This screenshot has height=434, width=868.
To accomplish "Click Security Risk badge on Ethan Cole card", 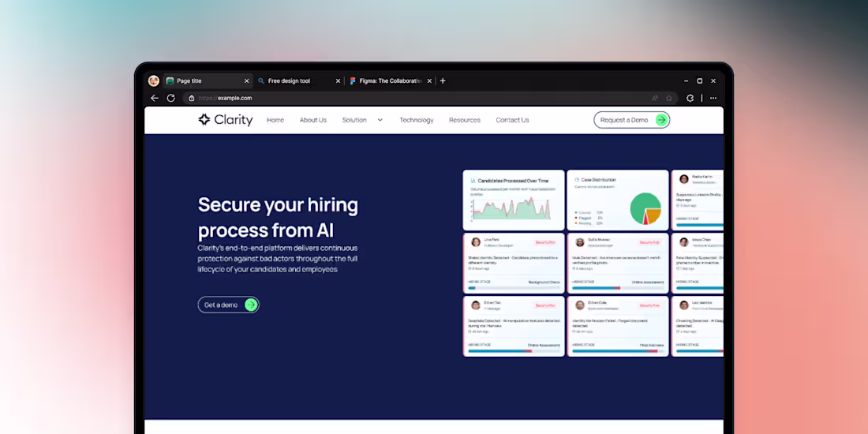I will tap(649, 305).
